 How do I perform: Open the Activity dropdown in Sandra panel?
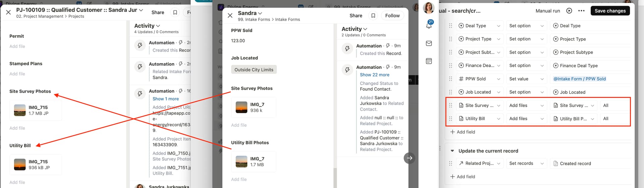tap(355, 29)
